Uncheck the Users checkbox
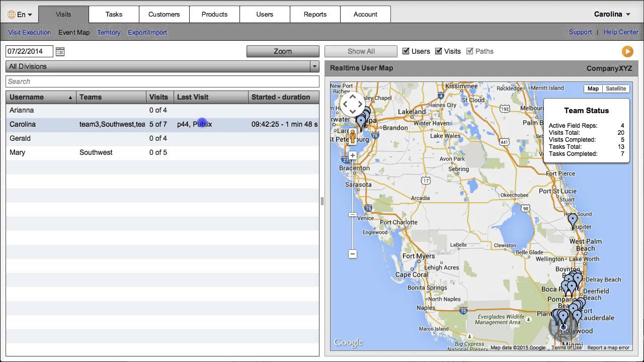The width and height of the screenshot is (644, 362). pyautogui.click(x=406, y=51)
